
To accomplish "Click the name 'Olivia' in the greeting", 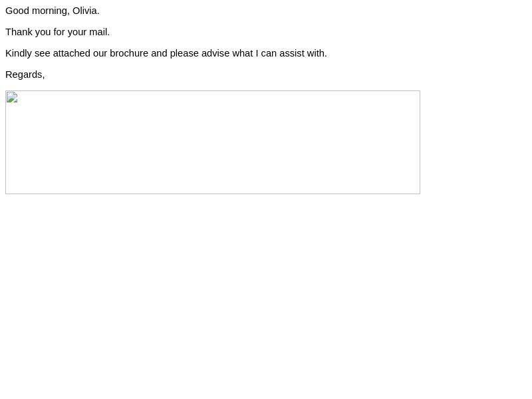I will point(85,11).
